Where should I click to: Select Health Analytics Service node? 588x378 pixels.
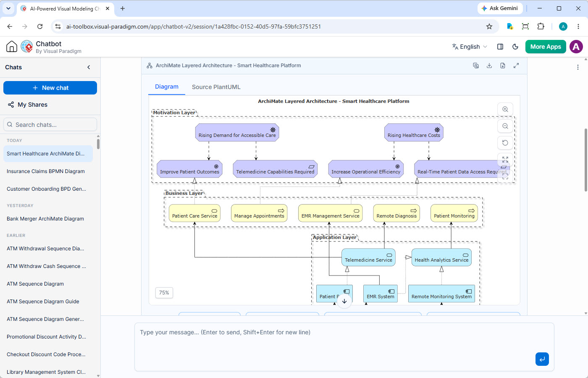click(x=441, y=257)
